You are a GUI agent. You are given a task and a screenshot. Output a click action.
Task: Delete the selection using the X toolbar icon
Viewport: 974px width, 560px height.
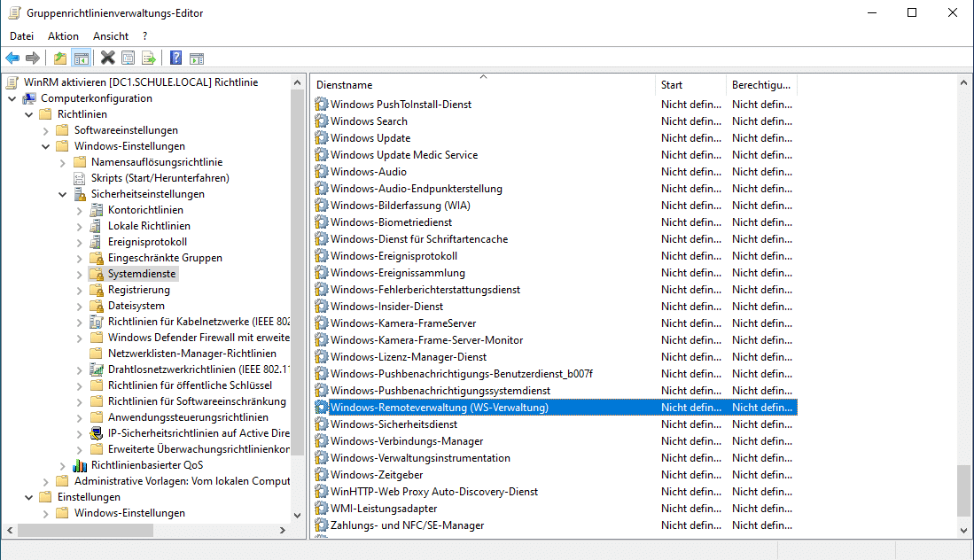tap(105, 57)
